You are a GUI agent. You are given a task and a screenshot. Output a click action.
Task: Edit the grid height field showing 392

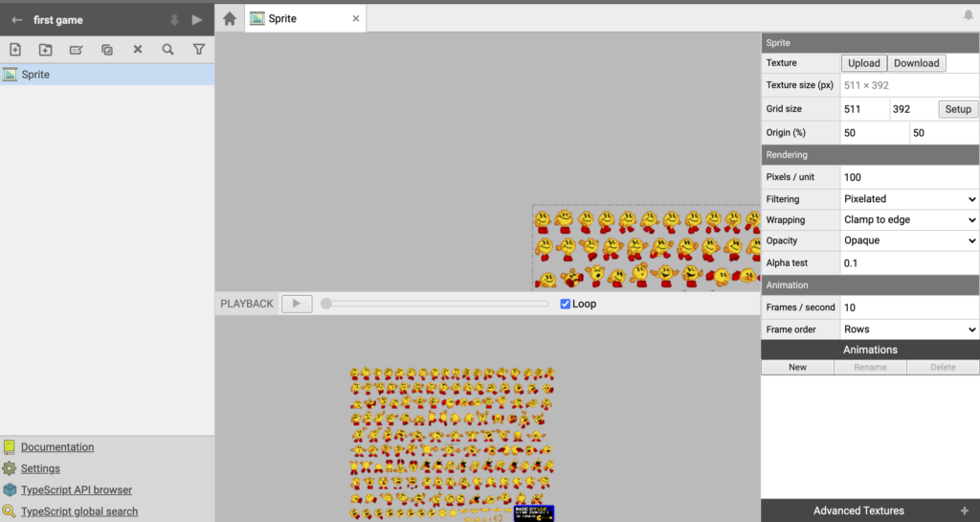(913, 109)
